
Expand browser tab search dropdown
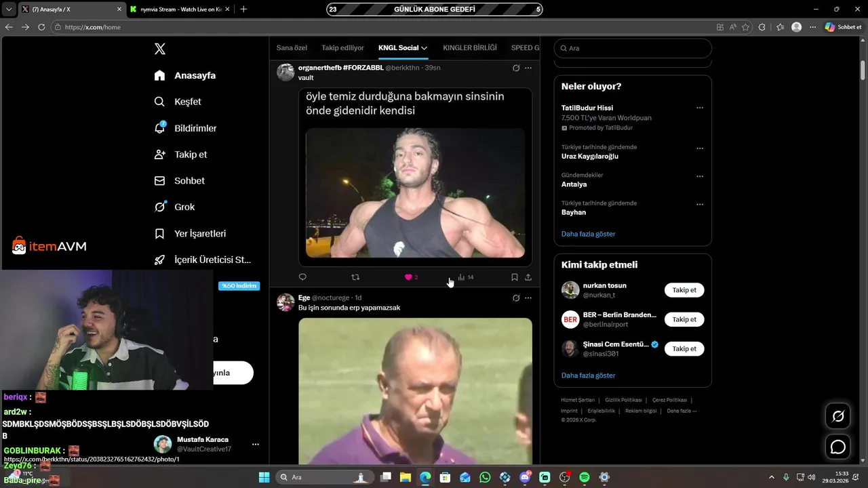point(9,9)
